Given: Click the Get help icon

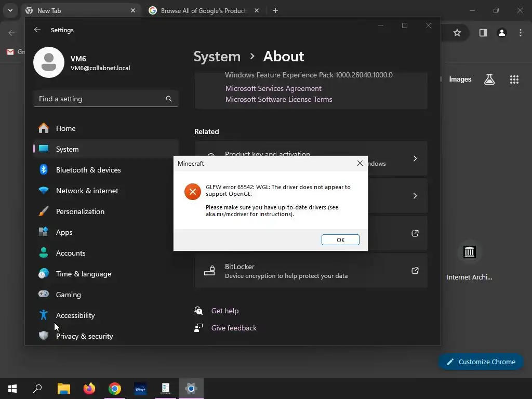Looking at the screenshot, I should coord(198,311).
